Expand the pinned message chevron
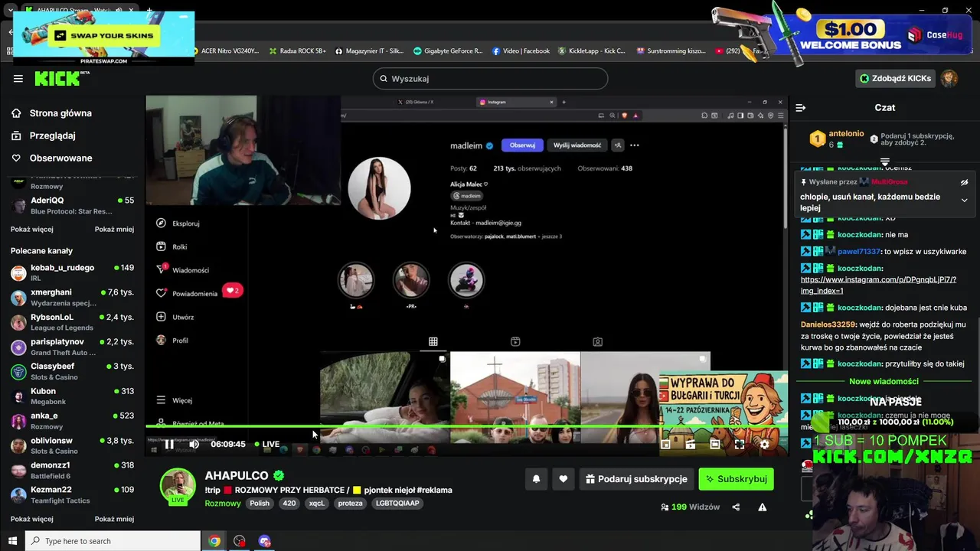 pyautogui.click(x=964, y=201)
